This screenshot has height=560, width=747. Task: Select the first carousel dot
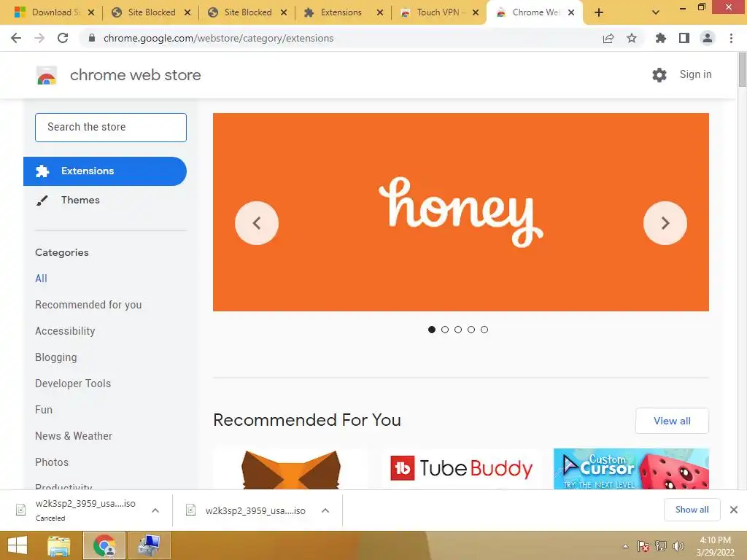(x=432, y=330)
